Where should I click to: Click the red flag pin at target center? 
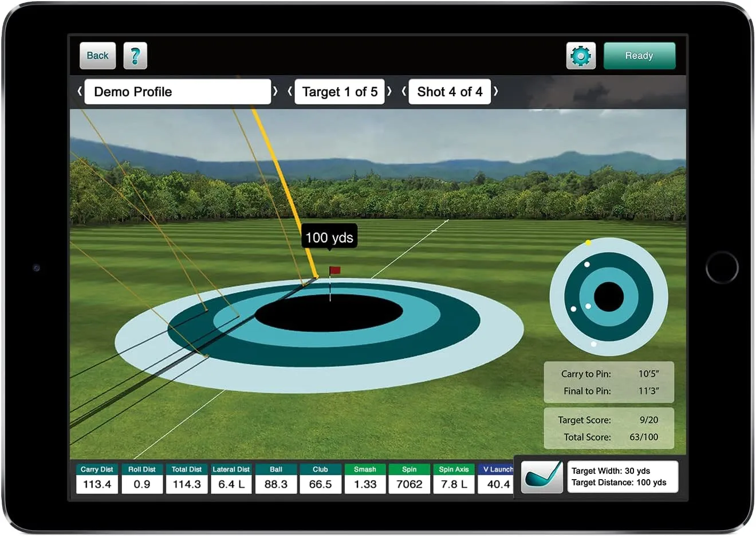click(334, 269)
